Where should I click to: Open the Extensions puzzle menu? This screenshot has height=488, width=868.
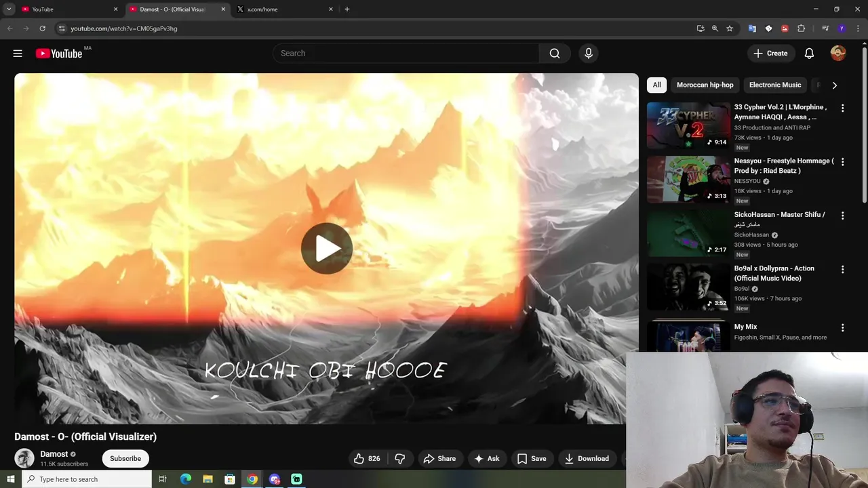point(801,28)
